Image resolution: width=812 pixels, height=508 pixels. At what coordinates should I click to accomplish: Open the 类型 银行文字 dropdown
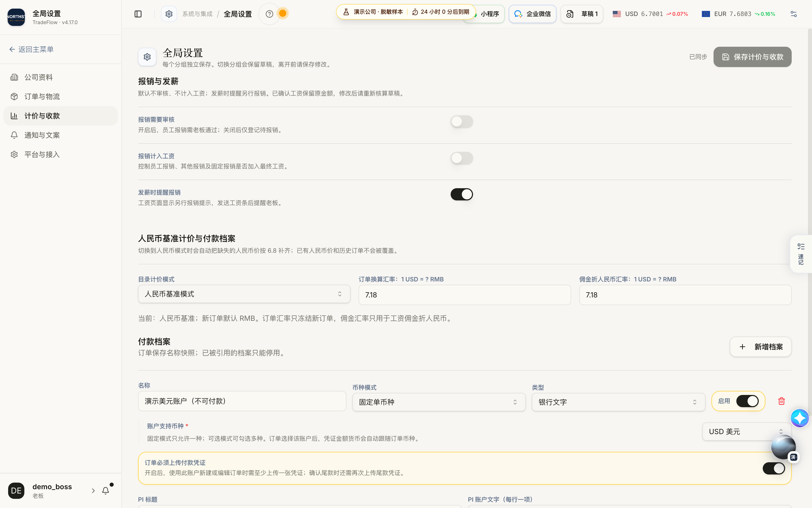[618, 402]
